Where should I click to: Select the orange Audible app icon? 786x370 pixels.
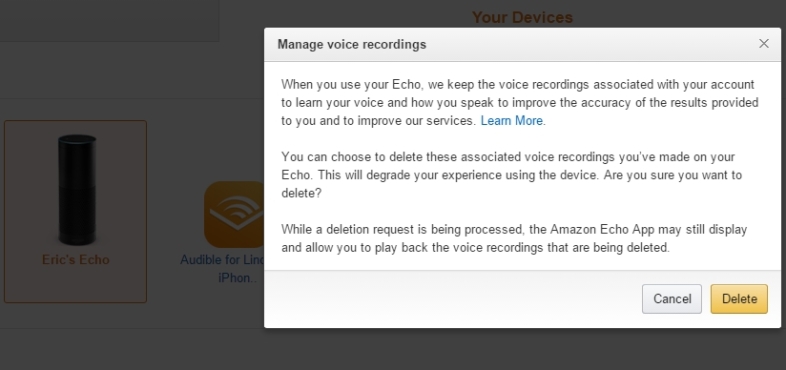tap(234, 214)
